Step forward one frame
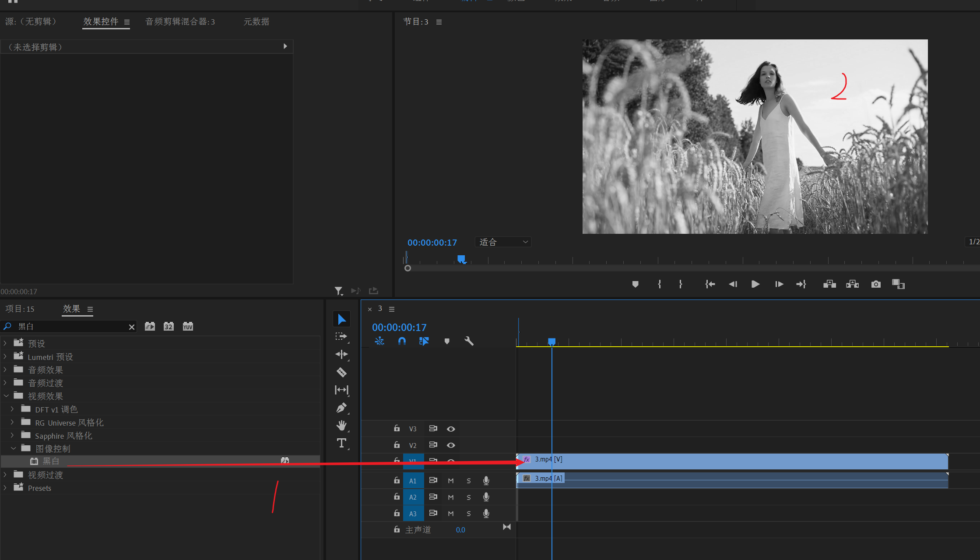The height and width of the screenshot is (560, 980). (x=779, y=284)
